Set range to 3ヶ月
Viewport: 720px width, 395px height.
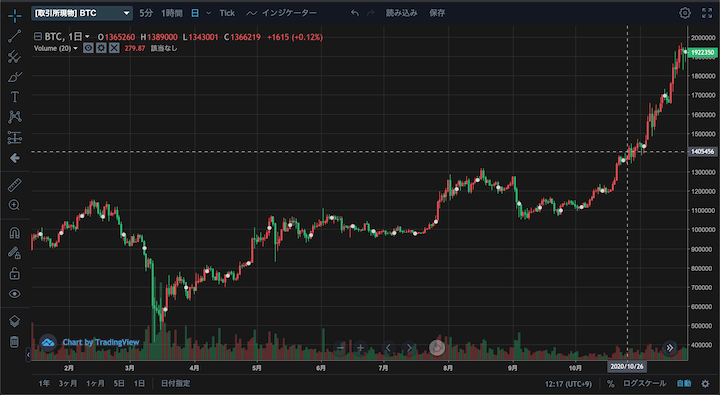tap(68, 384)
